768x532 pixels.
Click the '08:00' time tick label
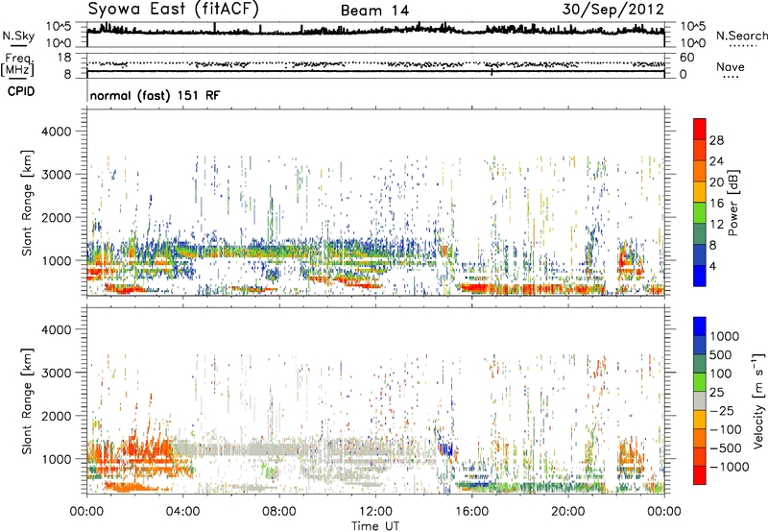(x=279, y=512)
